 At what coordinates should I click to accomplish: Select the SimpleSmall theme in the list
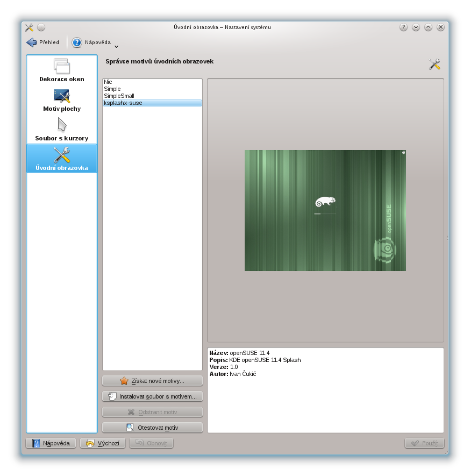(x=152, y=96)
